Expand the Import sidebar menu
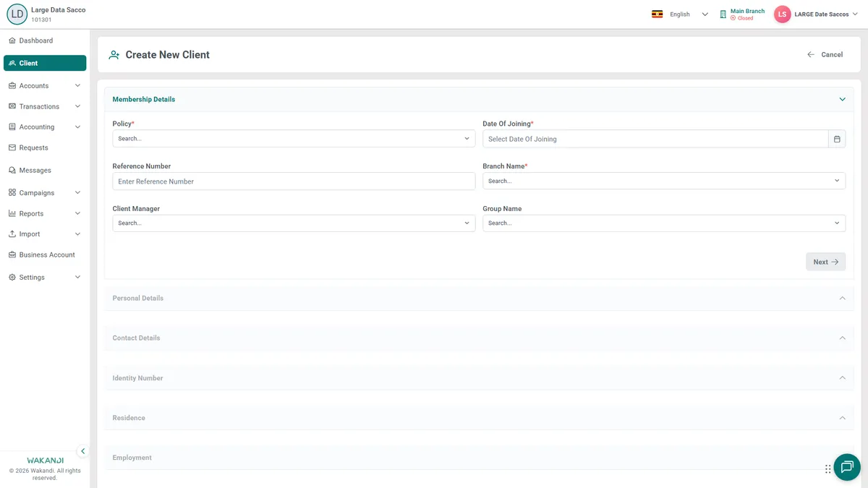The image size is (868, 488). click(x=45, y=234)
